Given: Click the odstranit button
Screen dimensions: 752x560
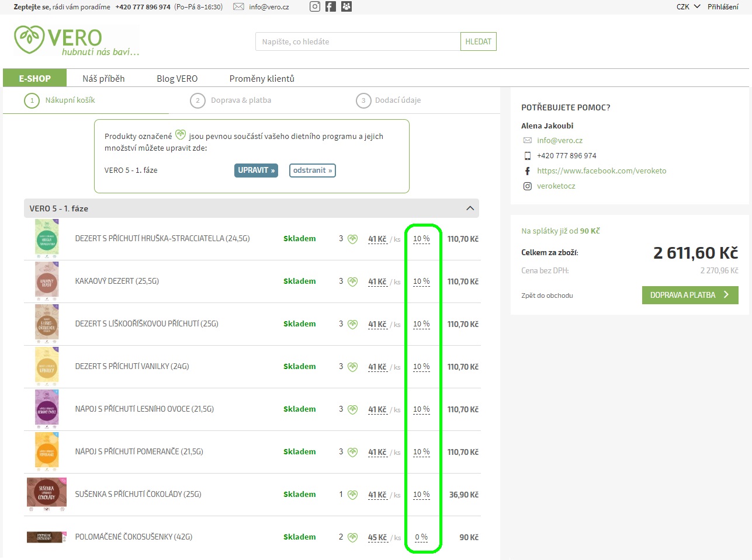Looking at the screenshot, I should pos(313,171).
